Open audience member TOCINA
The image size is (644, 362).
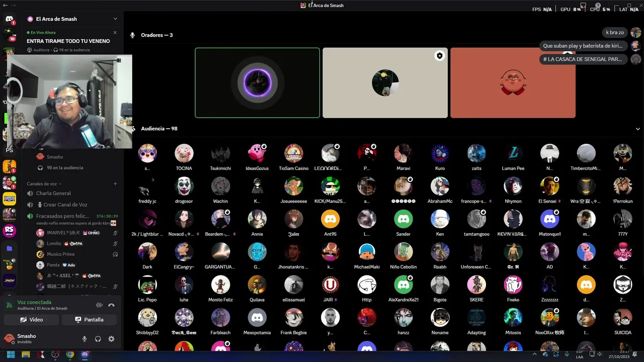pyautogui.click(x=184, y=157)
